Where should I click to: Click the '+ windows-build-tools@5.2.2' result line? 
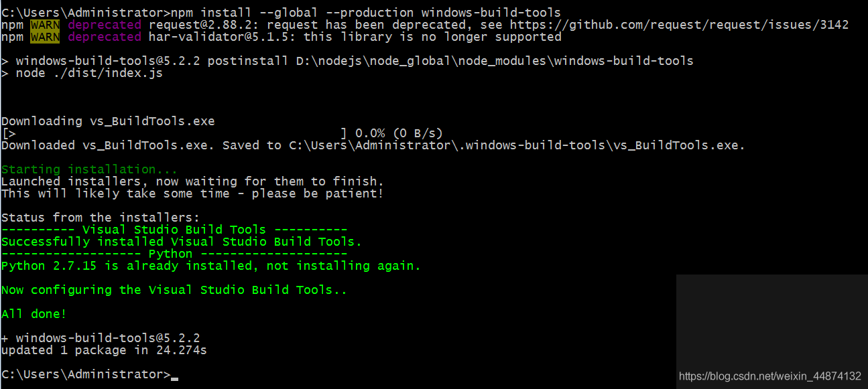pos(101,338)
